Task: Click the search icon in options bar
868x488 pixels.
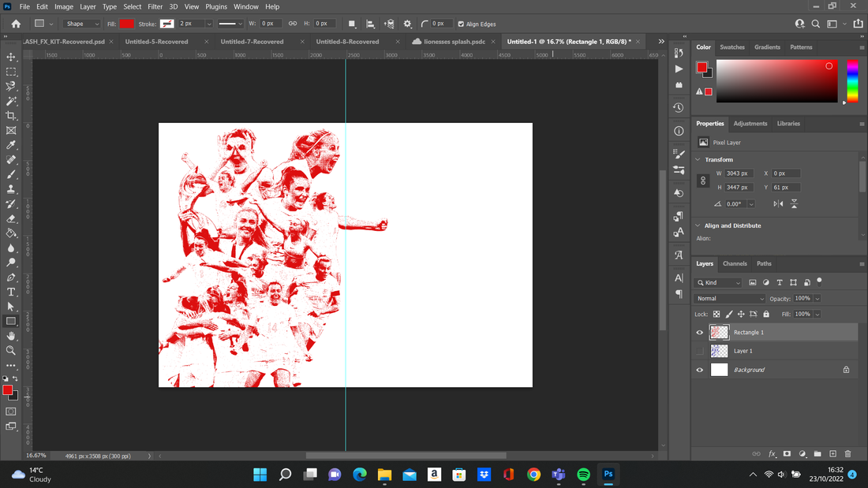Action: [815, 24]
